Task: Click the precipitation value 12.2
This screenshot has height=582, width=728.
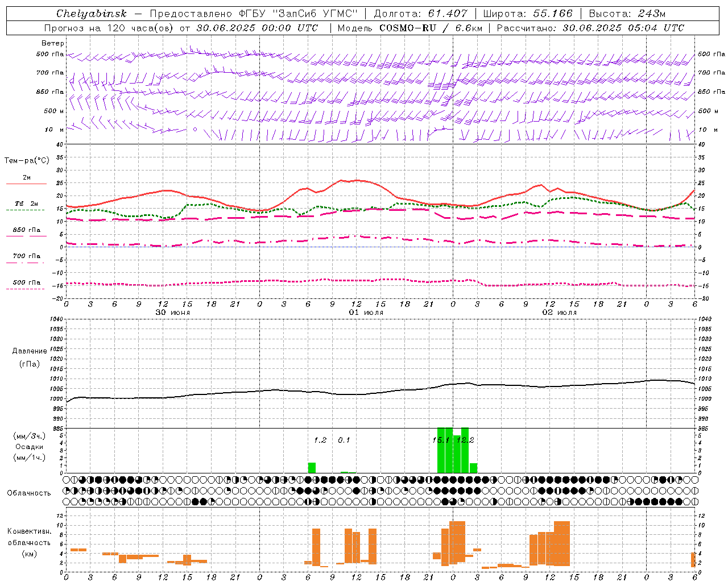Action: 465,440
